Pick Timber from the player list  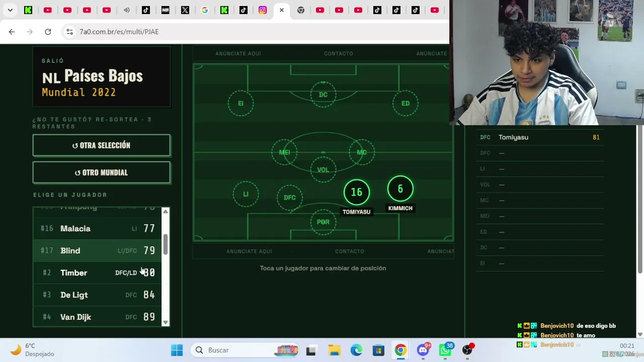(x=98, y=273)
